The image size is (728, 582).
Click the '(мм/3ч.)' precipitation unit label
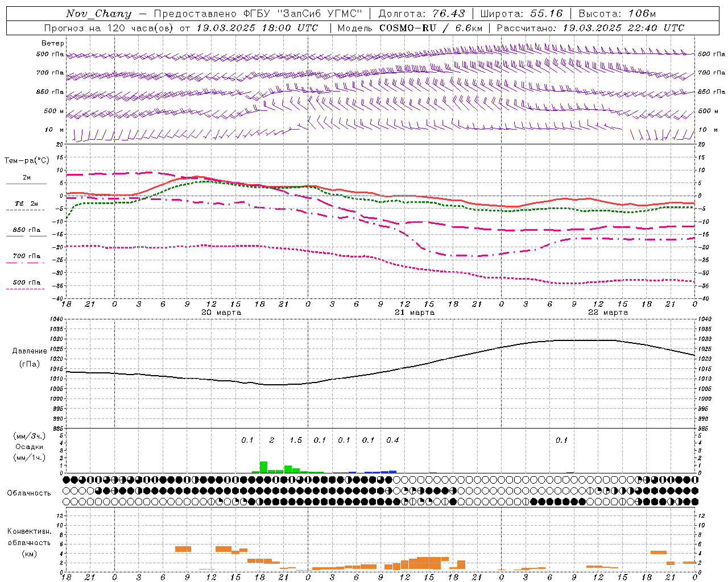(30, 436)
